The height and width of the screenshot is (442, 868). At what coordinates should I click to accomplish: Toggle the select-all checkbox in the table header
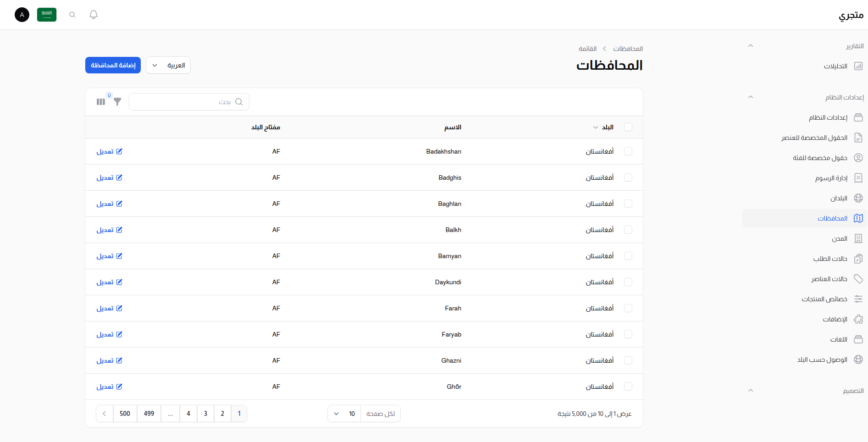click(x=628, y=127)
